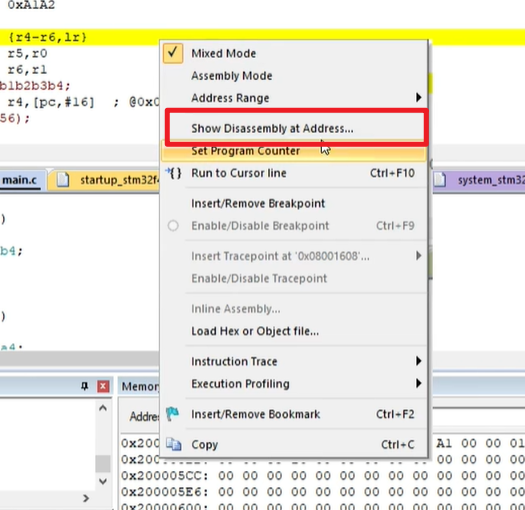Viewport: 525px width, 510px height.
Task: Select Assembly Mode in context menu
Action: 231,76
